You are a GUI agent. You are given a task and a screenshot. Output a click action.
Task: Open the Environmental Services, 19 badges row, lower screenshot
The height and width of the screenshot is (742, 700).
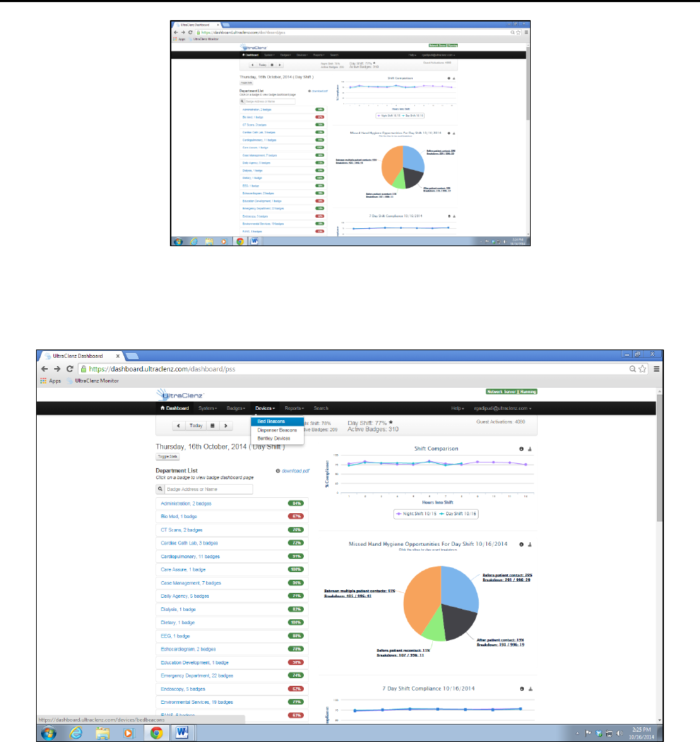[x=232, y=702]
